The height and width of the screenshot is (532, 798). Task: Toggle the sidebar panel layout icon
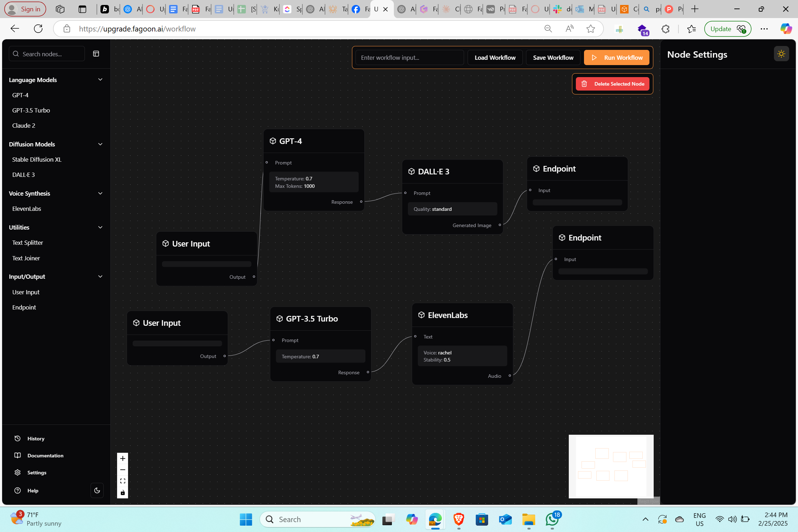(96, 54)
